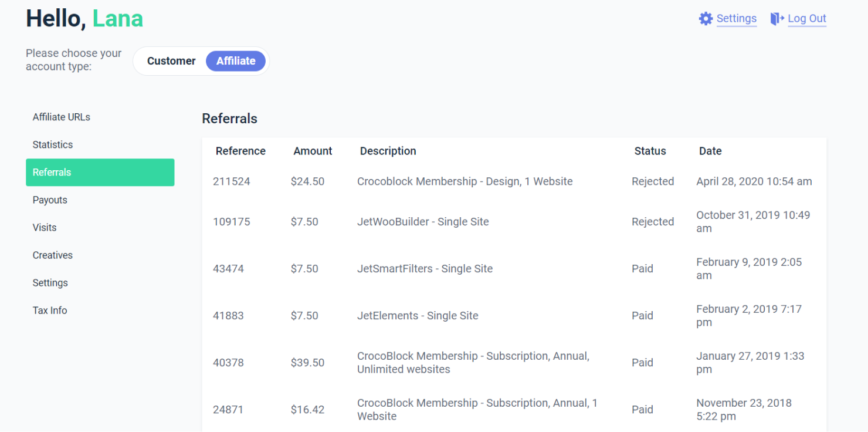This screenshot has width=868, height=432.
Task: Click the Referrals page heading
Action: [x=229, y=119]
